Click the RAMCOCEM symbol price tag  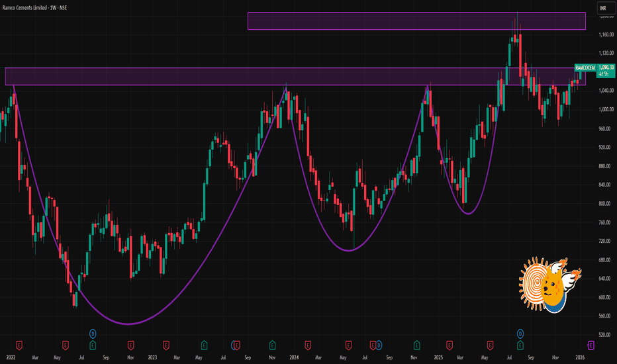tap(585, 68)
